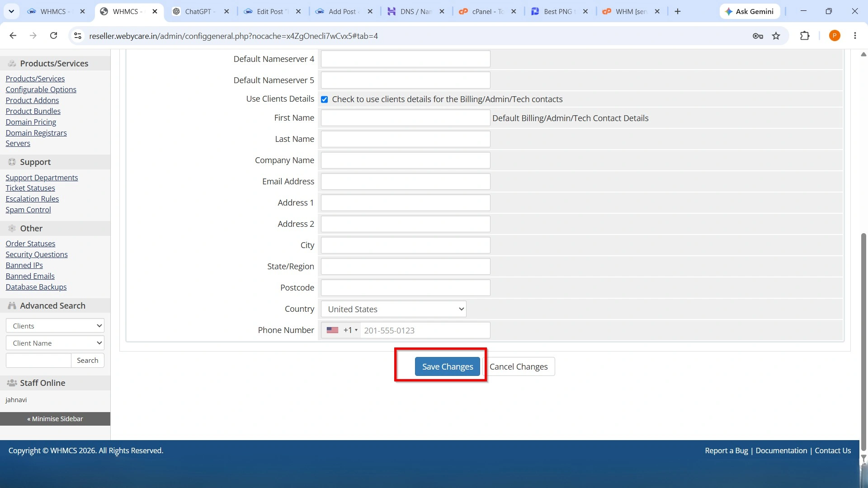Switch to the Edit Post tab
Screen dimensions: 868x488
pyautogui.click(x=269, y=11)
